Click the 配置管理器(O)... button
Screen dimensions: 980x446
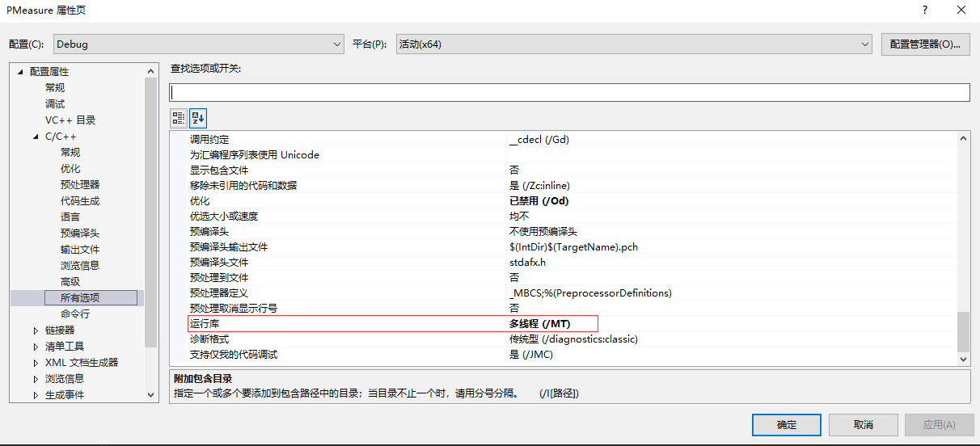coord(926,44)
